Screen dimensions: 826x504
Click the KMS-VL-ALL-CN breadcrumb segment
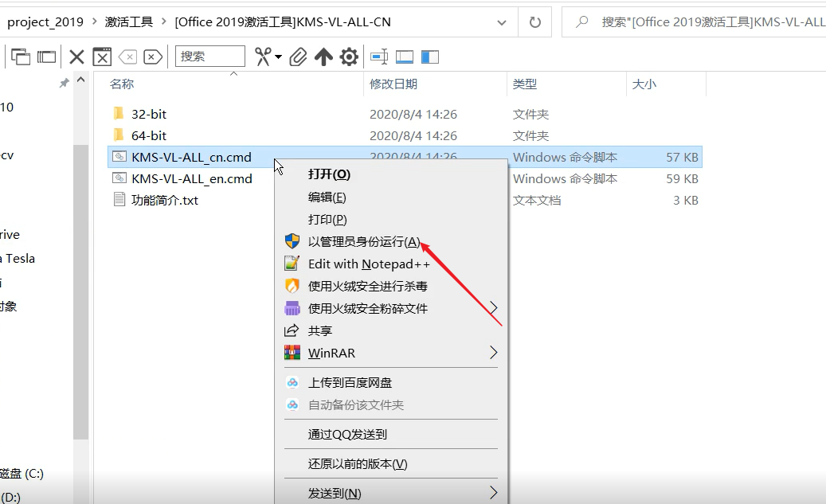pyautogui.click(x=283, y=22)
